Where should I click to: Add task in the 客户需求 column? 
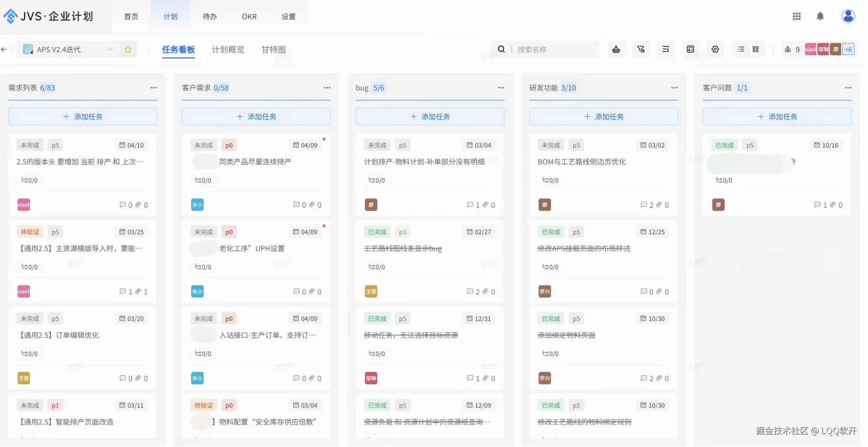click(x=256, y=116)
